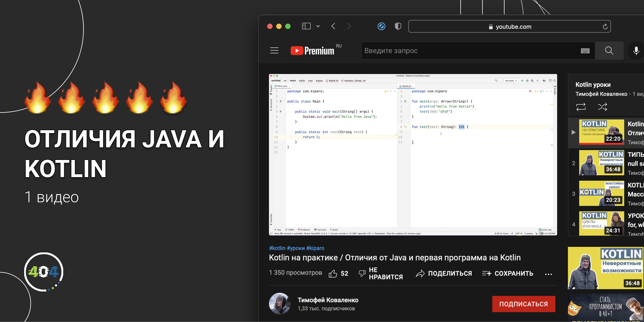Open the 24:31 Циклы playlist video
This screenshot has height=322, width=644.
tap(602, 223)
